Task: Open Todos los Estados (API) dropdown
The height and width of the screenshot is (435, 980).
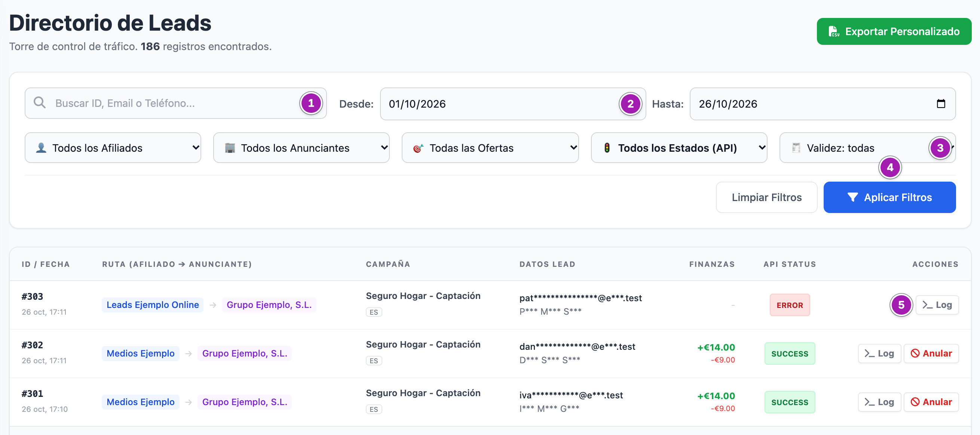Action: (679, 148)
